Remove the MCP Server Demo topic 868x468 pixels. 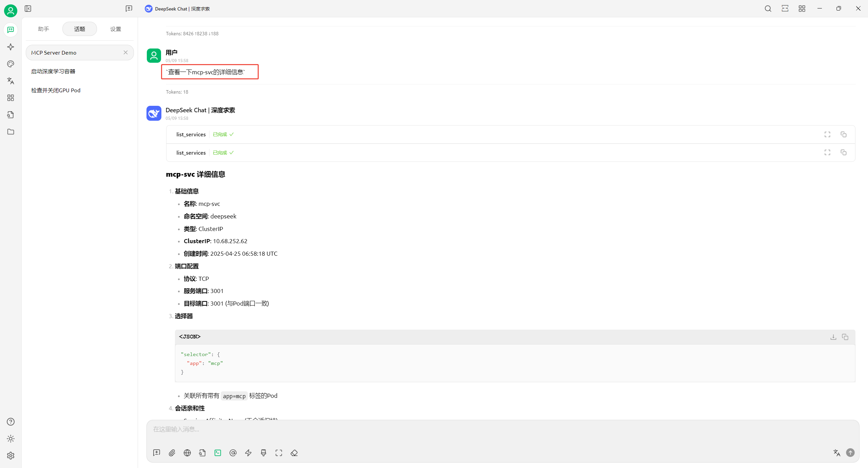[x=125, y=53]
